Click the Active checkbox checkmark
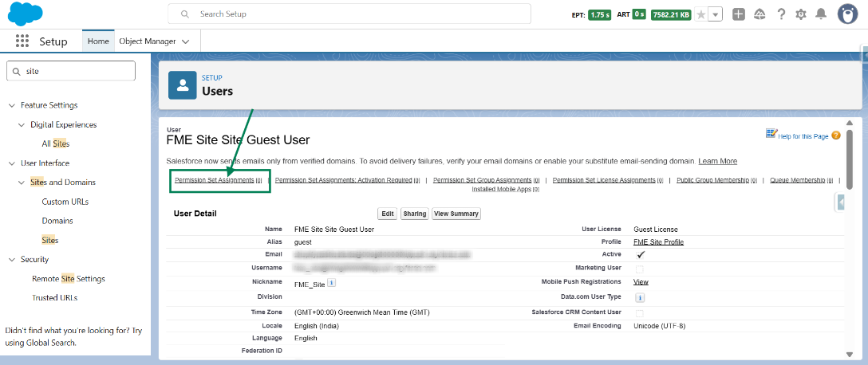The width and height of the screenshot is (868, 365). point(641,255)
